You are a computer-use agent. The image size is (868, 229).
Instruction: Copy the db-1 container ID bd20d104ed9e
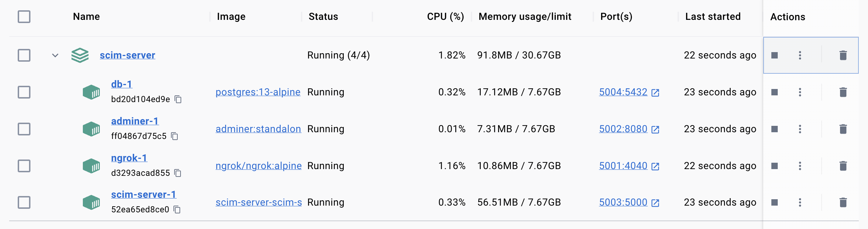click(x=178, y=100)
